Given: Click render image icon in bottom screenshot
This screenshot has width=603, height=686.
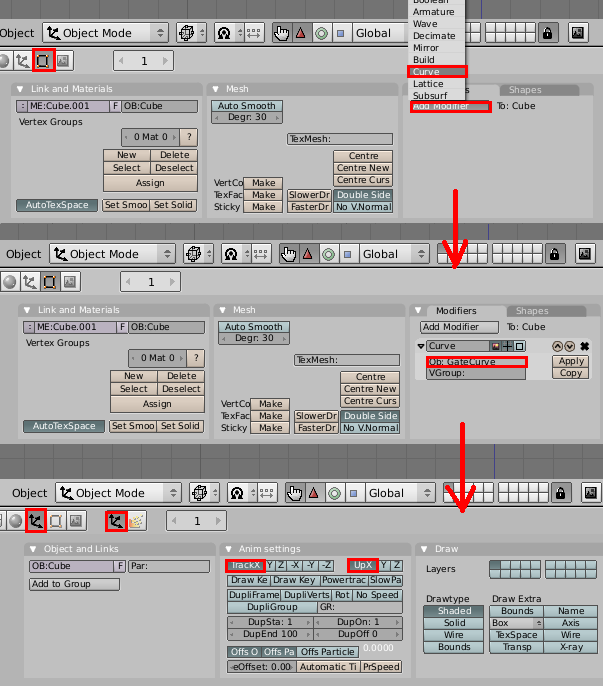Looking at the screenshot, I should [591, 493].
